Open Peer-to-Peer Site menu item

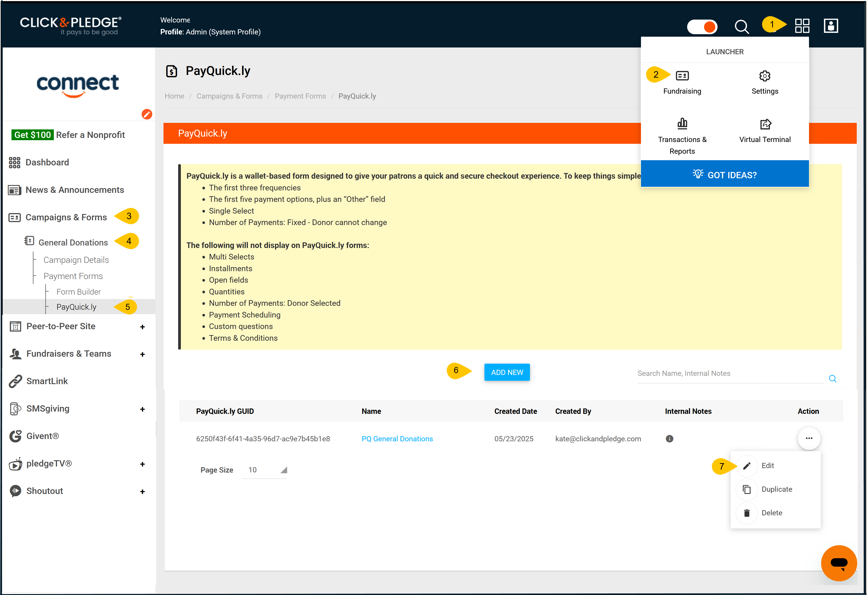pyautogui.click(x=61, y=326)
